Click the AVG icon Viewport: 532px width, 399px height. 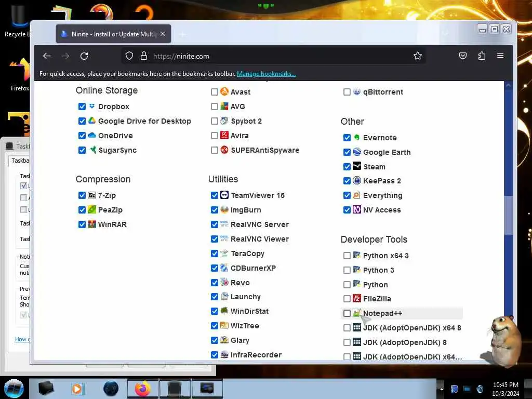click(x=224, y=106)
